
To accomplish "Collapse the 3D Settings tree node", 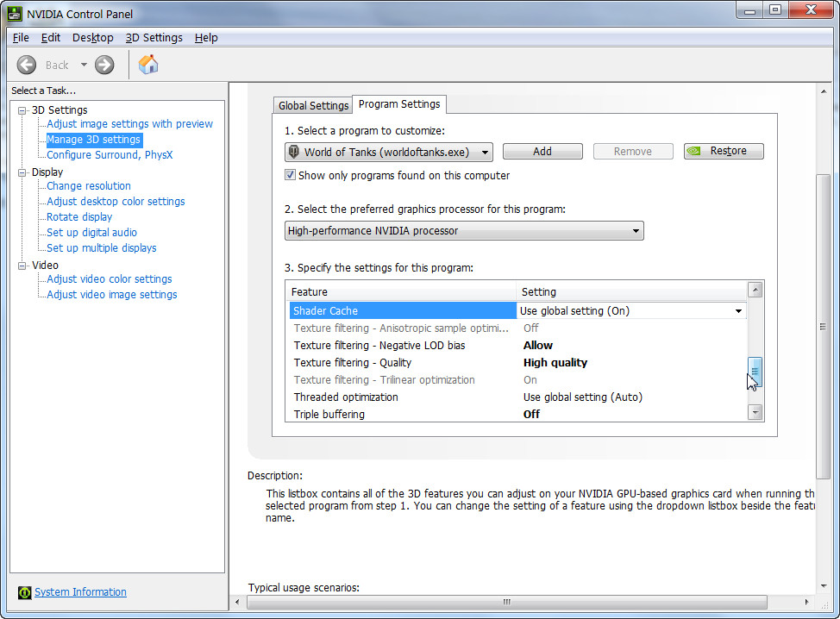I will click(22, 110).
